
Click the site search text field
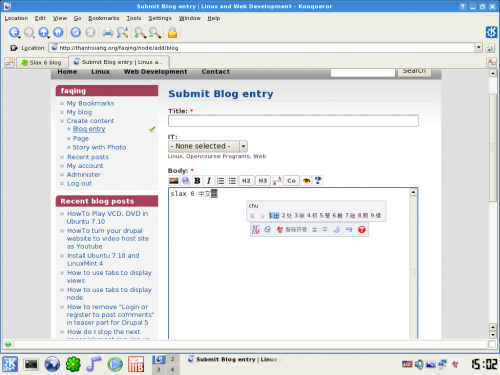pos(363,72)
